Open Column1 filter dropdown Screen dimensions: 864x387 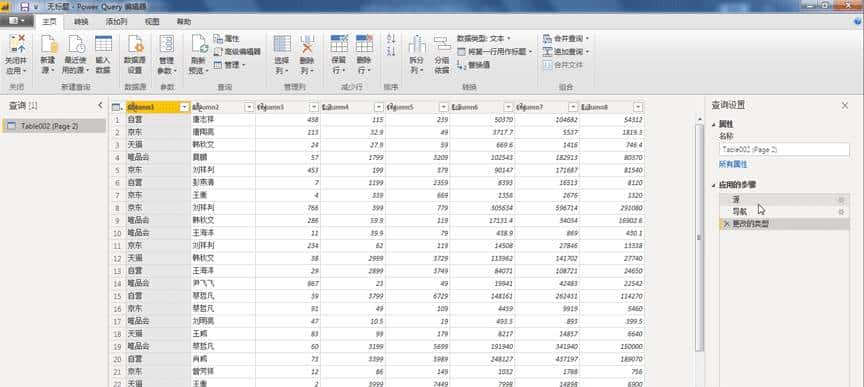[185, 107]
